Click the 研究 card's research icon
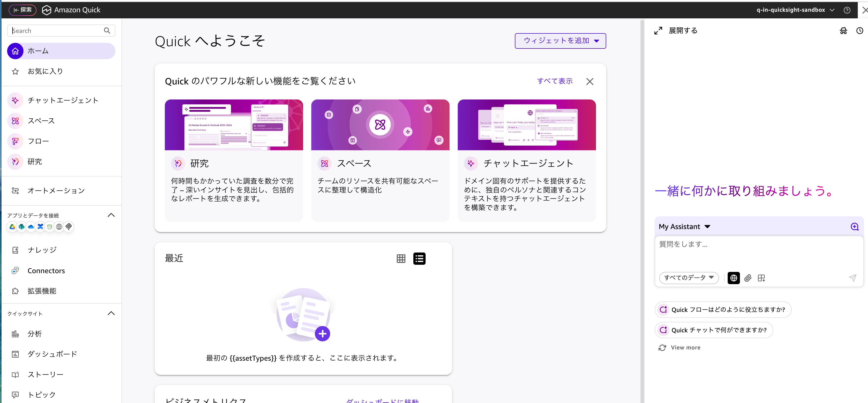 178,163
